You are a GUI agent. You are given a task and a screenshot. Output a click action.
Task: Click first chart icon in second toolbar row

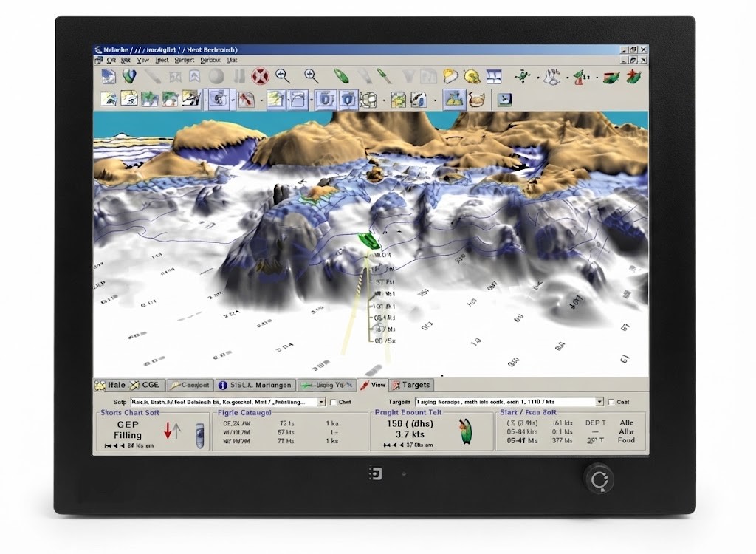point(109,99)
